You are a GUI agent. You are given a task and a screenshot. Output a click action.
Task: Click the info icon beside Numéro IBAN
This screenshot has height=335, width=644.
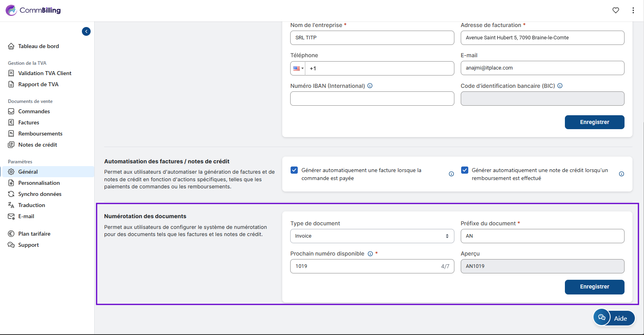(x=370, y=86)
